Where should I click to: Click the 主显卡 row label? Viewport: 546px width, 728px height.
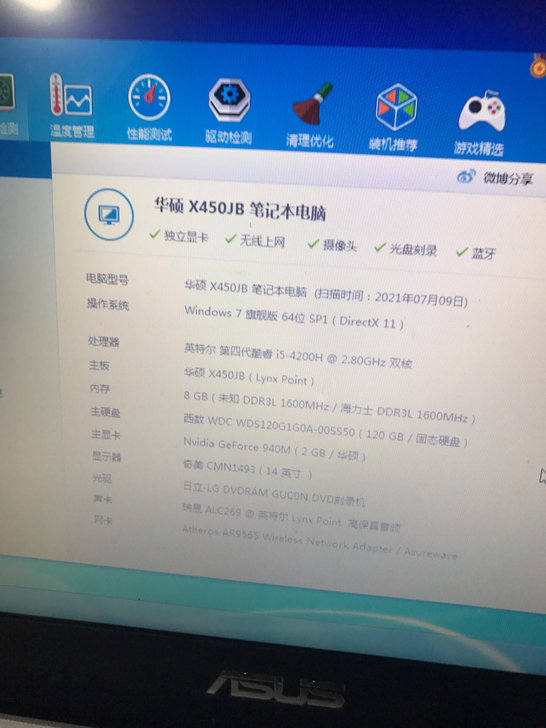click(x=106, y=435)
